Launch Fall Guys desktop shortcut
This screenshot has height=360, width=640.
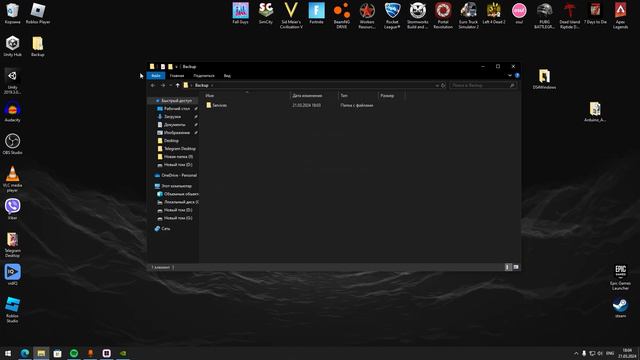pos(240,13)
